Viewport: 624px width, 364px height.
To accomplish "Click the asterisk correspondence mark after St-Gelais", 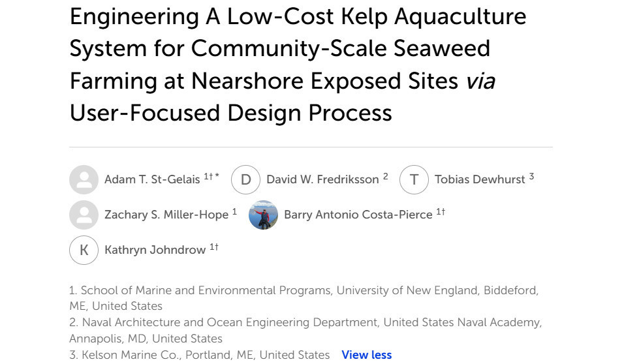I will [x=217, y=175].
